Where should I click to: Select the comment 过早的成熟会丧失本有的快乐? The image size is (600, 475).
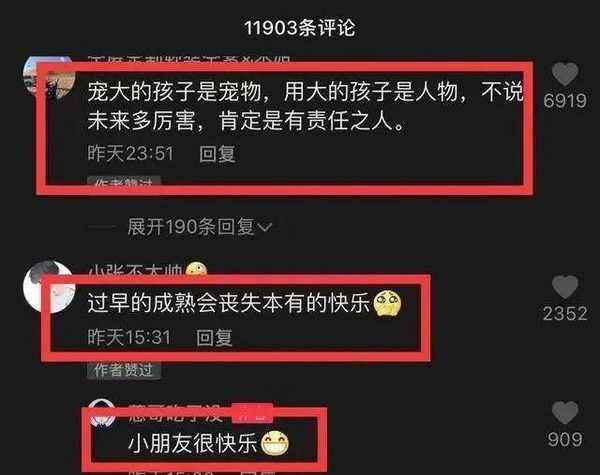(x=228, y=303)
